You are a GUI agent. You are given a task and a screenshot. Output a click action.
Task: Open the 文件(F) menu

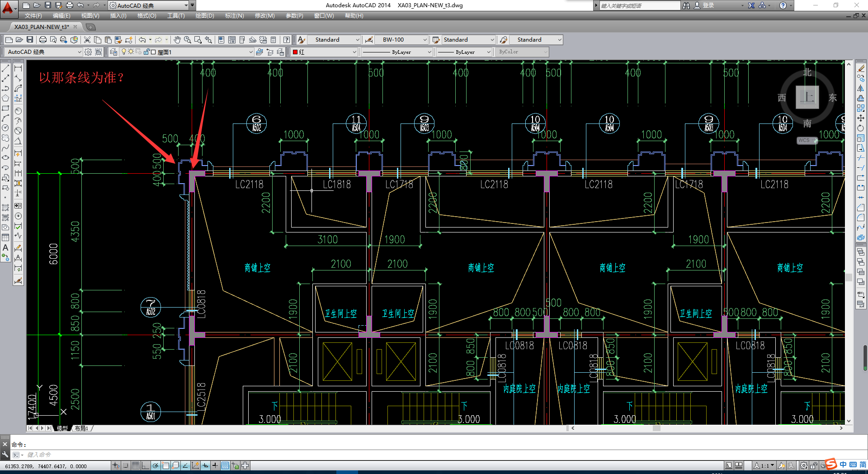[x=33, y=16]
